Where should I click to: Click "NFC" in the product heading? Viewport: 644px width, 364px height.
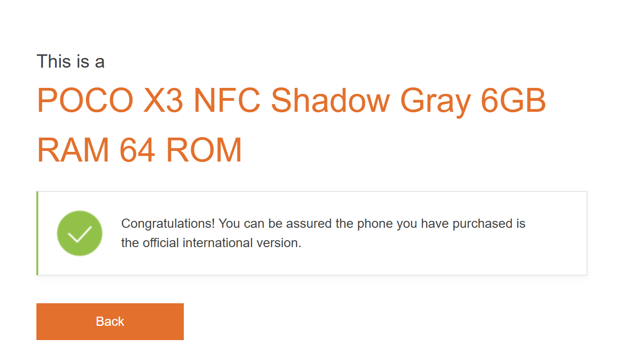(x=227, y=100)
